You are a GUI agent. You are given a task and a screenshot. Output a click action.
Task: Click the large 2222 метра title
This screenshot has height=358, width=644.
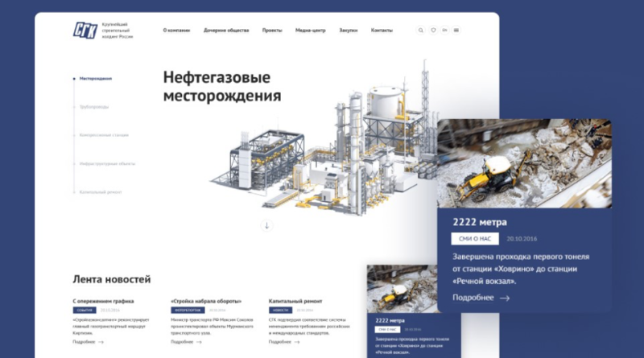pyautogui.click(x=480, y=222)
